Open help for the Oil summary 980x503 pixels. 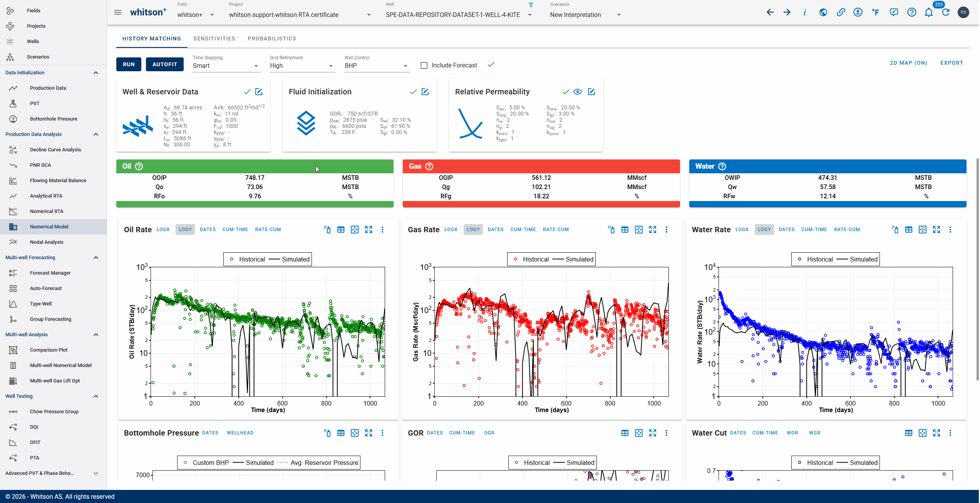[x=139, y=166]
